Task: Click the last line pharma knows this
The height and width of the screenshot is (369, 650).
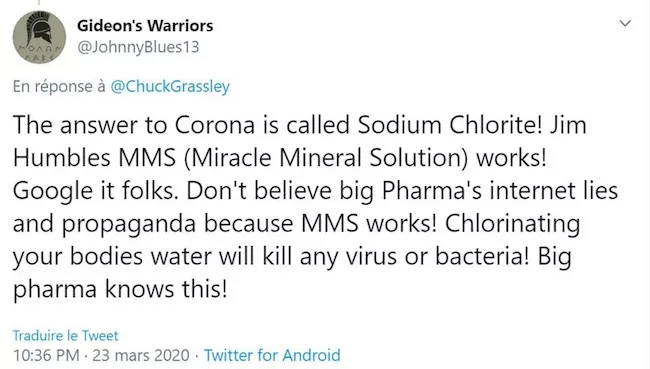Action: [120, 289]
